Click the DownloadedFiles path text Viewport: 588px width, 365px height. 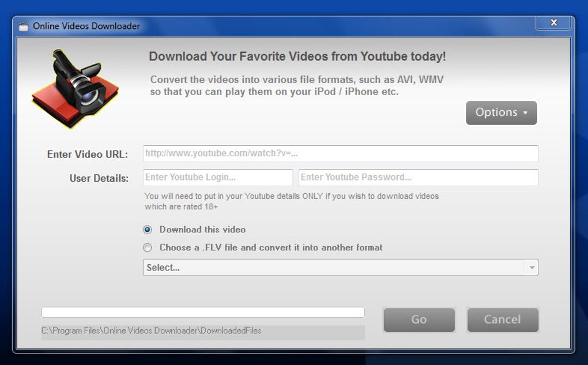(x=152, y=330)
